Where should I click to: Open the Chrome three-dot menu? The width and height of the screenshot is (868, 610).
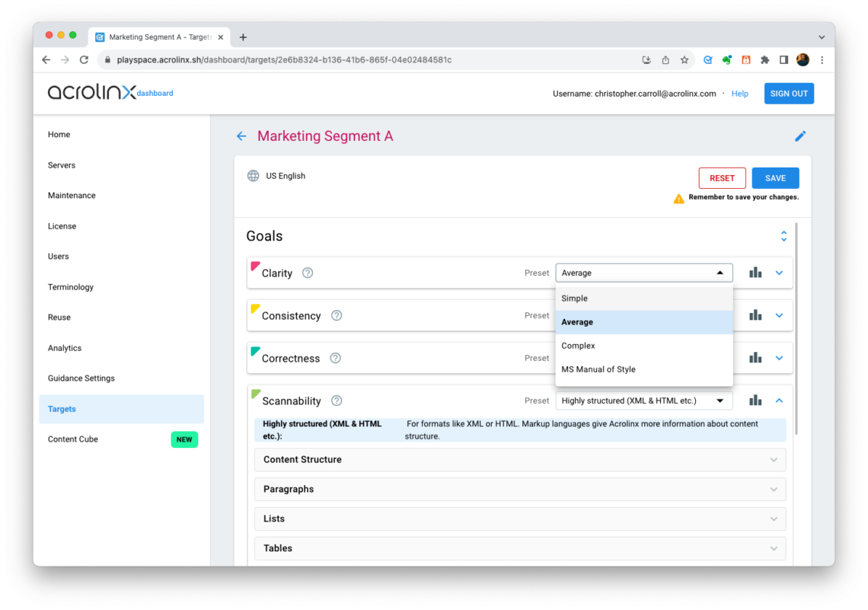822,60
